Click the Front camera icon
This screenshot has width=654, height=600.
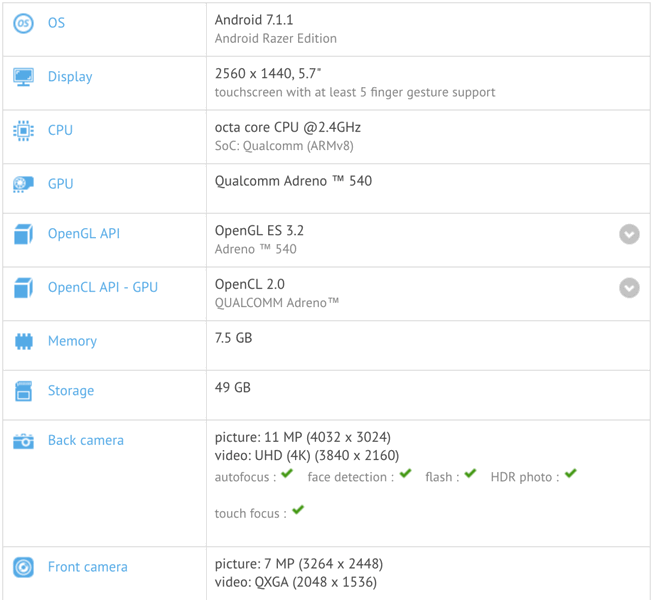click(x=23, y=567)
